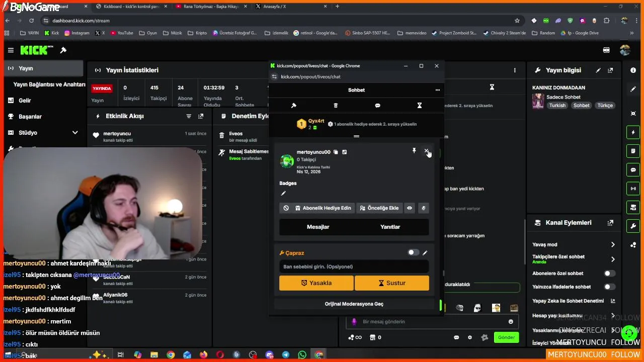Bookmark this page with the star icon
The height and width of the screenshot is (362, 644).
point(517,21)
